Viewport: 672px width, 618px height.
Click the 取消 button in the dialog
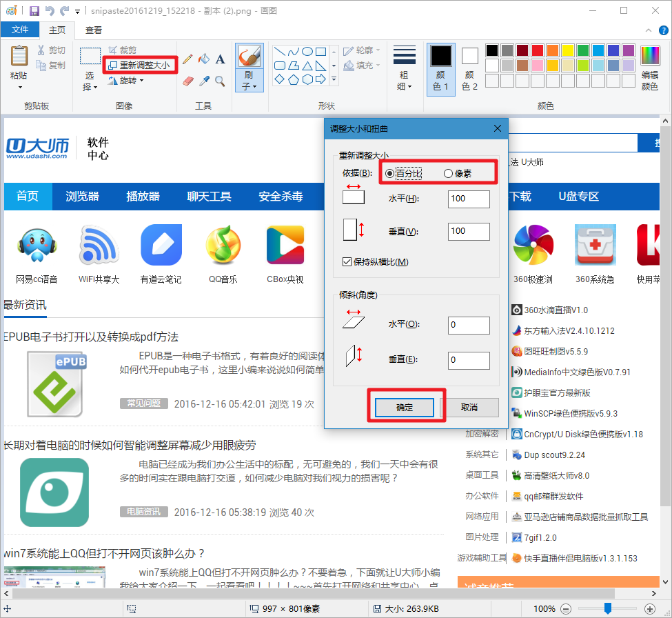[x=469, y=408]
